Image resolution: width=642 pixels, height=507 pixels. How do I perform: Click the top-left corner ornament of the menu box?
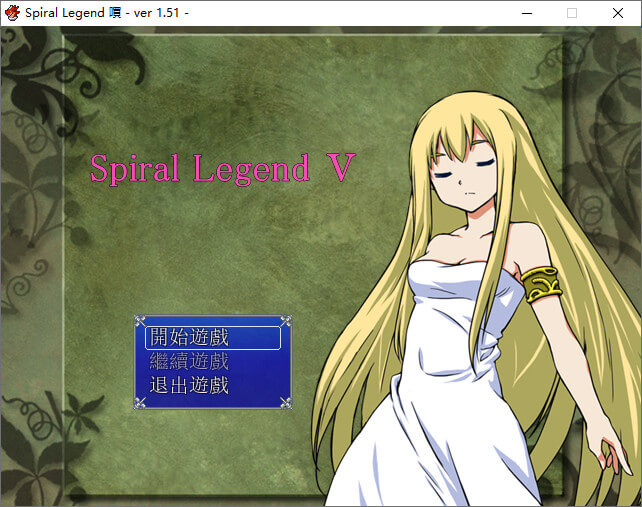pyautogui.click(x=140, y=322)
